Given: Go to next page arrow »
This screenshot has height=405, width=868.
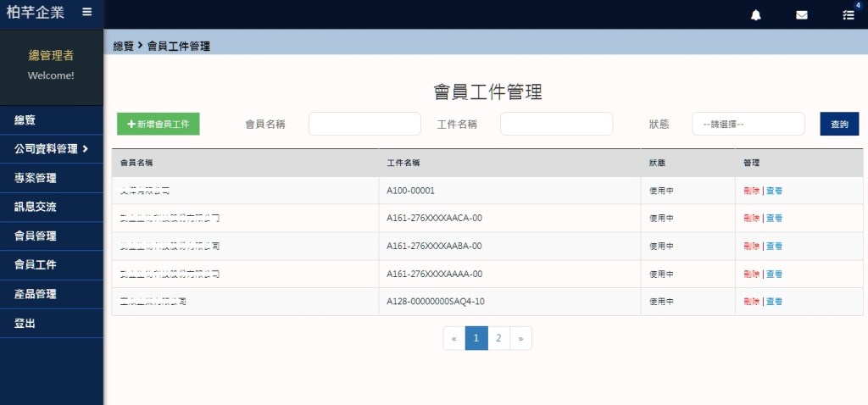Looking at the screenshot, I should tap(520, 338).
